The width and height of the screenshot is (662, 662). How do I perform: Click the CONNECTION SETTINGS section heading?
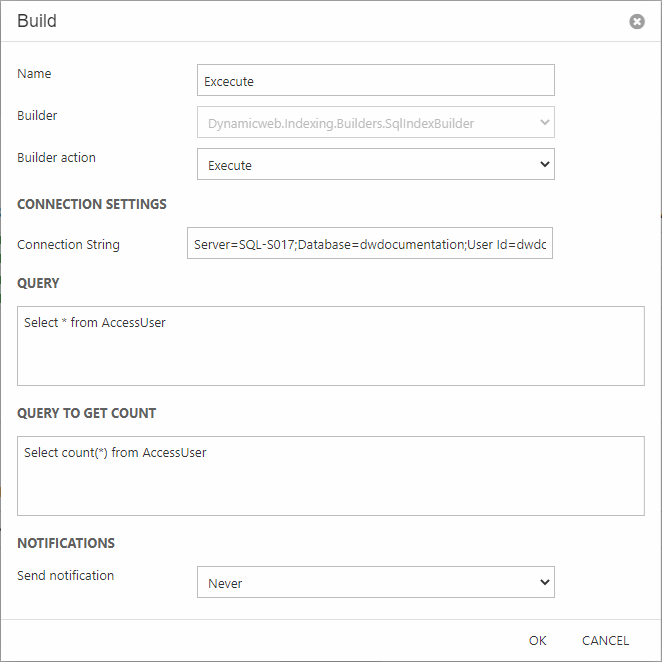[92, 204]
